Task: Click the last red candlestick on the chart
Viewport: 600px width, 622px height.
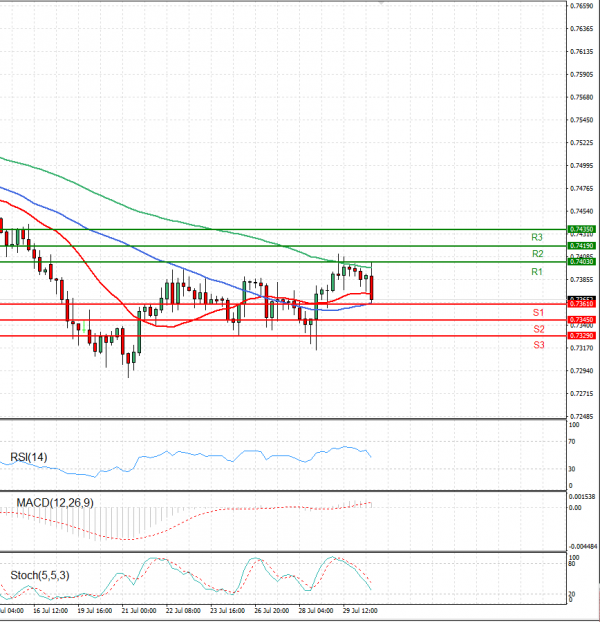Action: click(372, 288)
